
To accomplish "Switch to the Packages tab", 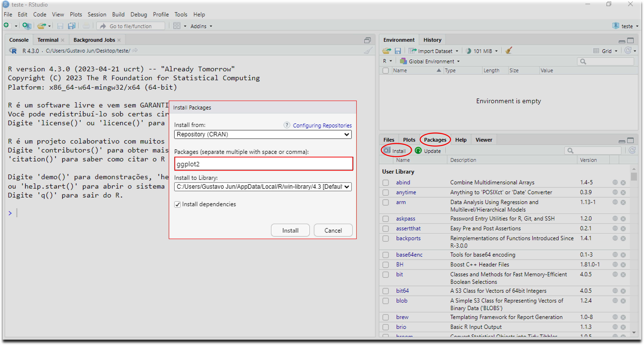I will (435, 140).
